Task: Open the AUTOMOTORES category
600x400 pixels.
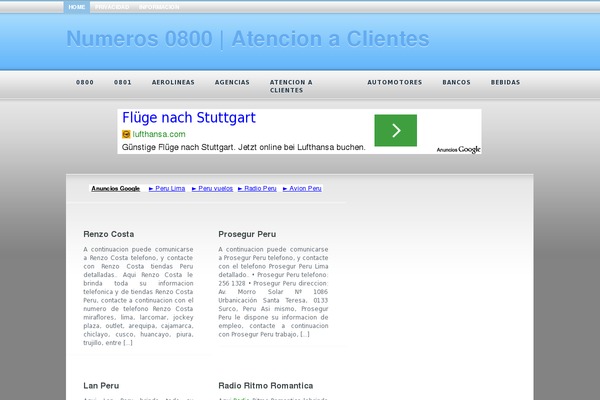Action: click(x=395, y=82)
